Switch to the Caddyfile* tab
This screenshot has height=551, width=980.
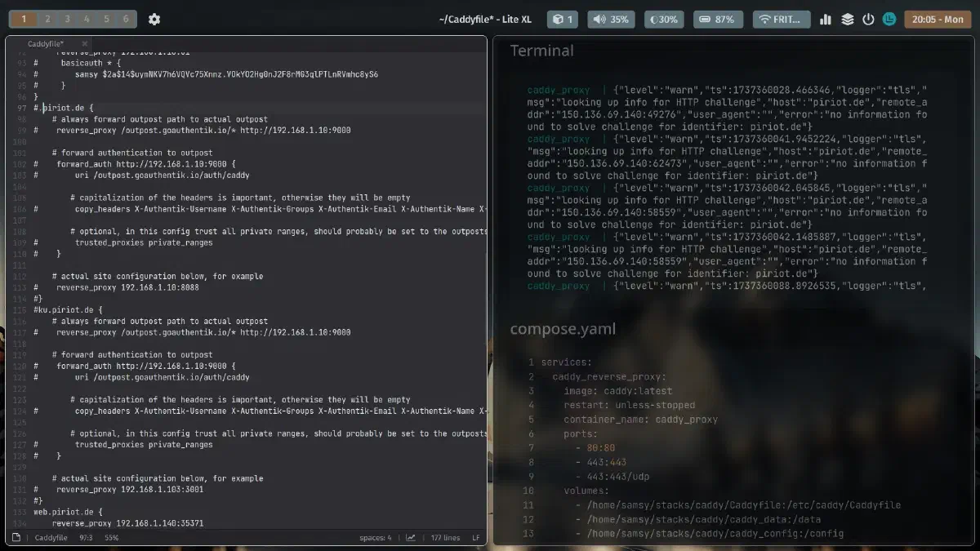point(47,43)
